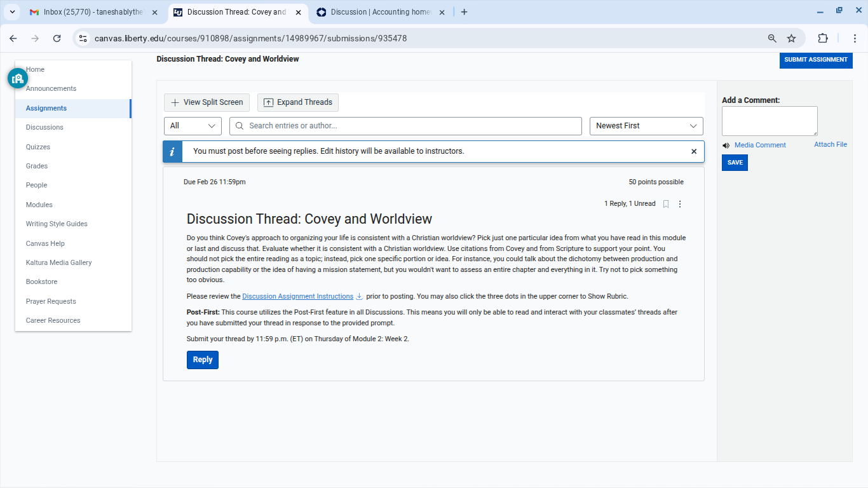Click the '1 Reply, 1 Unread' text
The height and width of the screenshot is (488, 868).
coord(630,204)
